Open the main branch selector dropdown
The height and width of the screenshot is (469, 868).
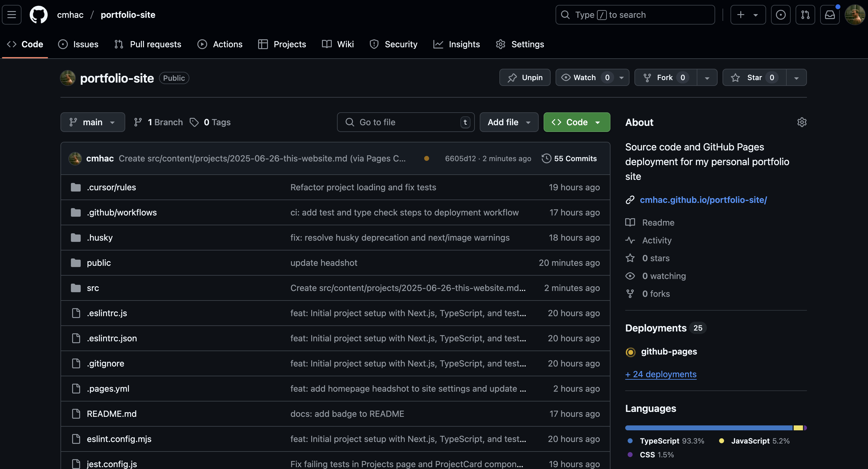click(x=93, y=122)
